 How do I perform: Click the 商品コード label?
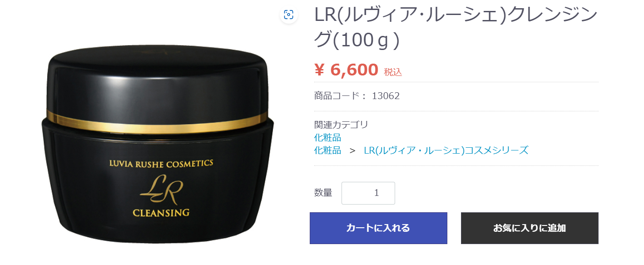[x=340, y=96]
